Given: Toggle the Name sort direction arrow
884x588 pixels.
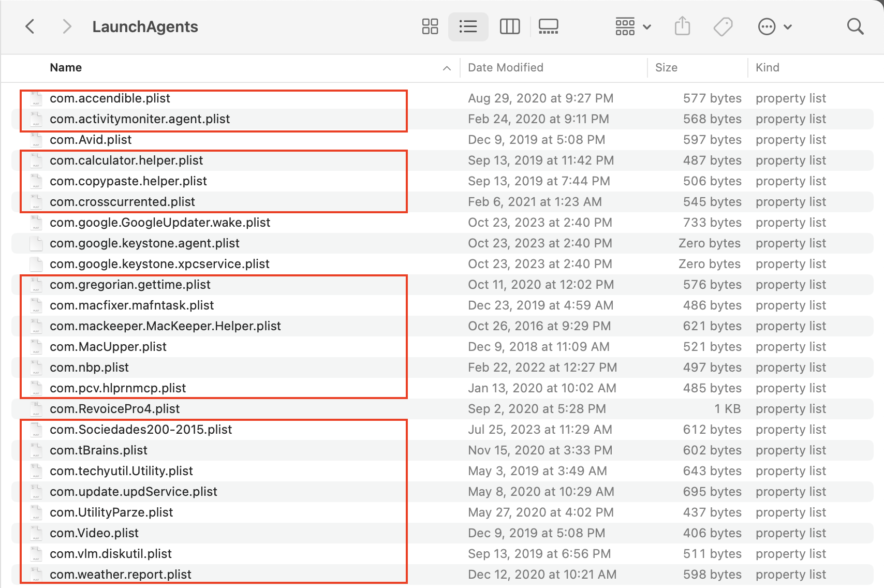Looking at the screenshot, I should 447,68.
